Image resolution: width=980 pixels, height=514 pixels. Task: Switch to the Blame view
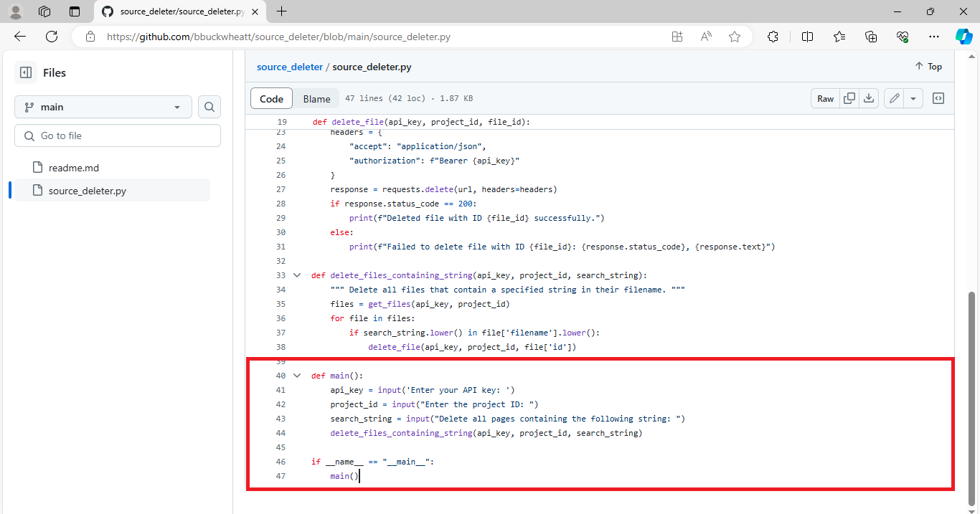pos(316,98)
